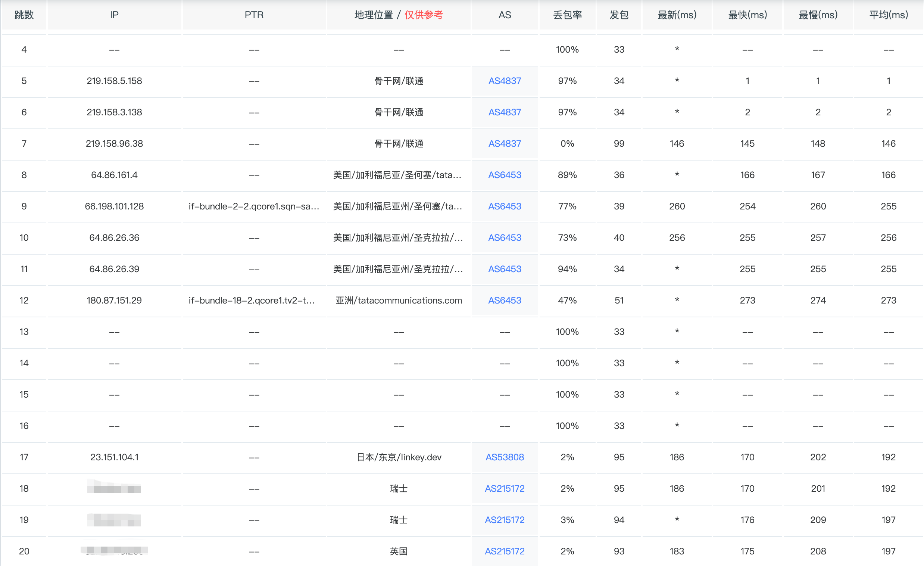Click the 平均(ms) column header

(x=888, y=15)
